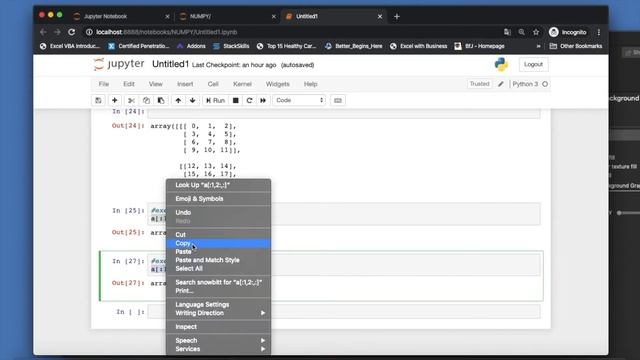640x360 pixels.
Task: Expand the Services submenu
Action: pos(218,349)
